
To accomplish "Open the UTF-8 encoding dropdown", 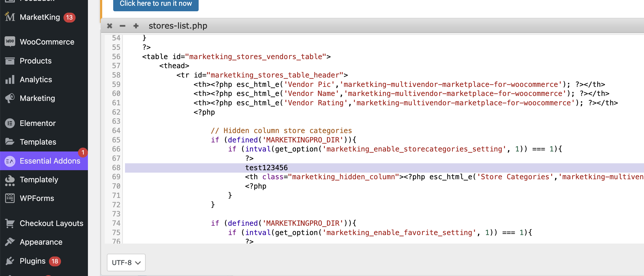I will pos(126,263).
